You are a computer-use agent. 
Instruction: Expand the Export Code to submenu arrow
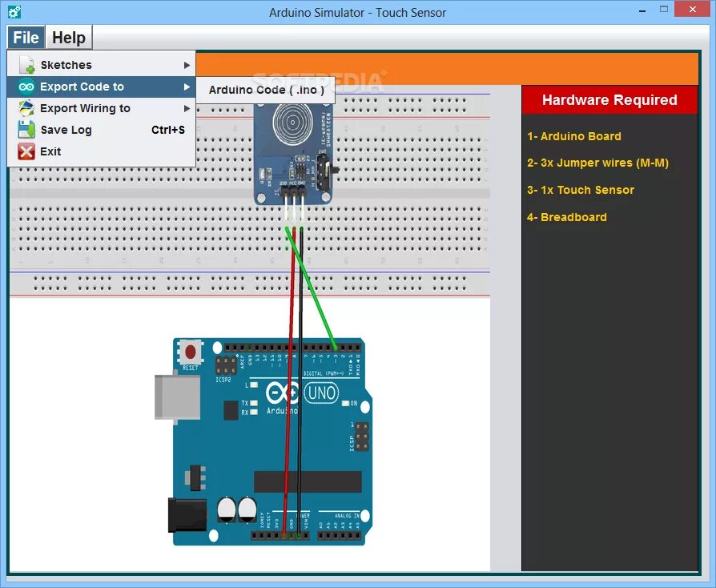click(187, 87)
